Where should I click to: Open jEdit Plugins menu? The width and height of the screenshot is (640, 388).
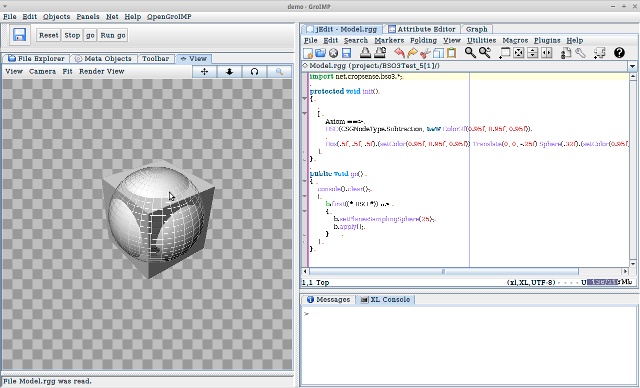coord(547,40)
